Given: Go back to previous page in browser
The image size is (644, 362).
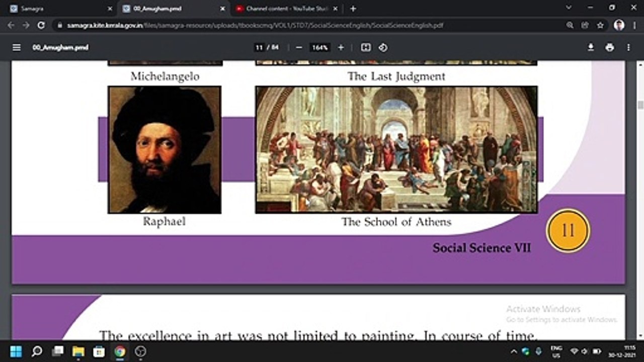Looking at the screenshot, I should [11, 25].
